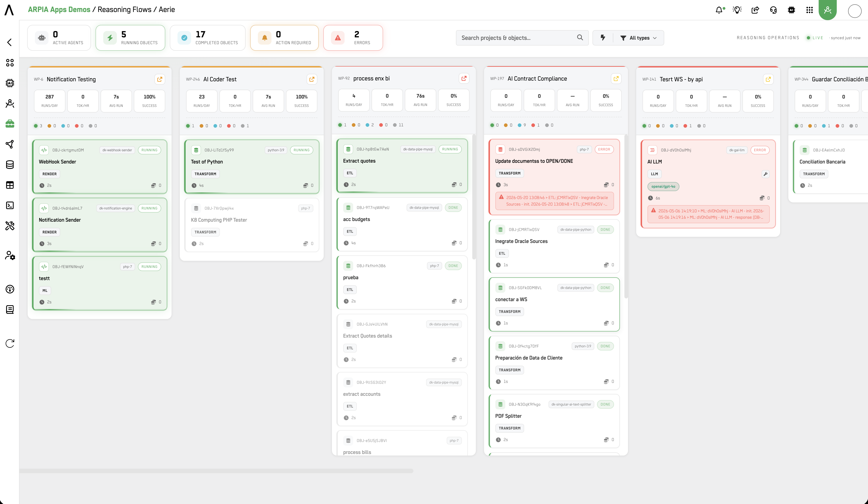The image size is (868, 504).
Task: Open the apps grid launcher icon
Action: tap(809, 10)
